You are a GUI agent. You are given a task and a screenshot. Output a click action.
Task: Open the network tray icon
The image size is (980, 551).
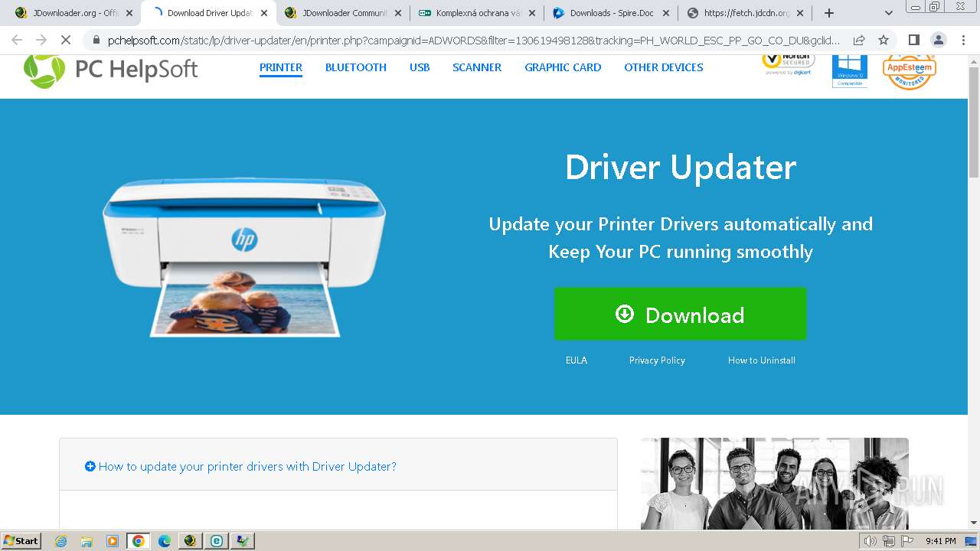[889, 541]
